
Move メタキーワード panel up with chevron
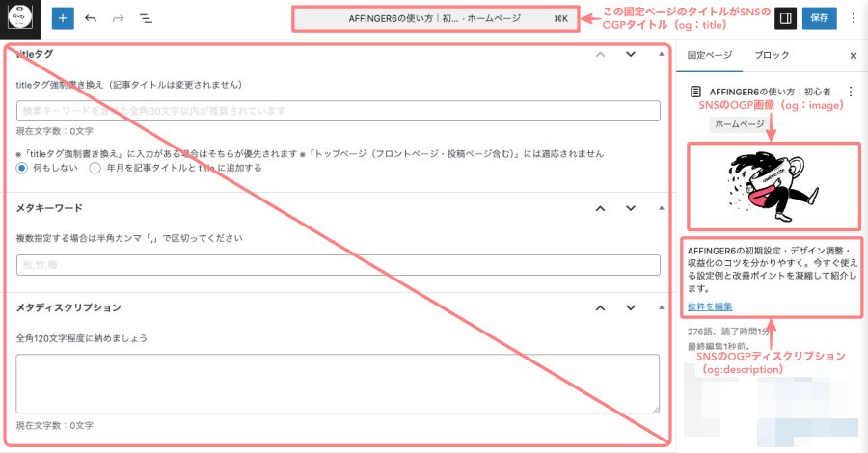[x=600, y=208]
